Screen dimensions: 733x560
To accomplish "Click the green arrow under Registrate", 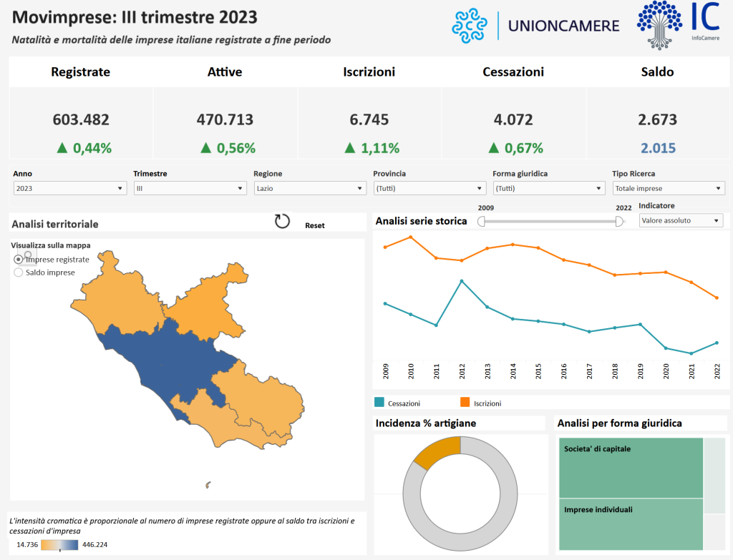I will pos(62,148).
